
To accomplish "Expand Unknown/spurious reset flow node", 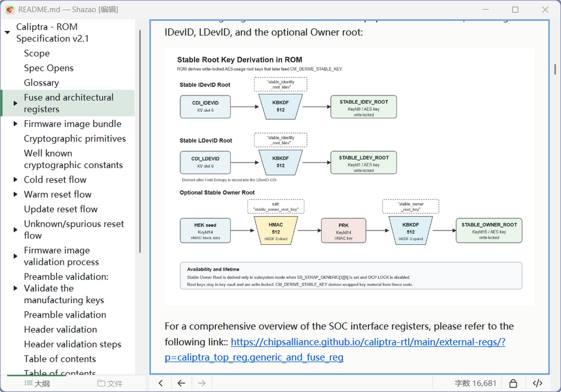I will pyautogui.click(x=15, y=230).
